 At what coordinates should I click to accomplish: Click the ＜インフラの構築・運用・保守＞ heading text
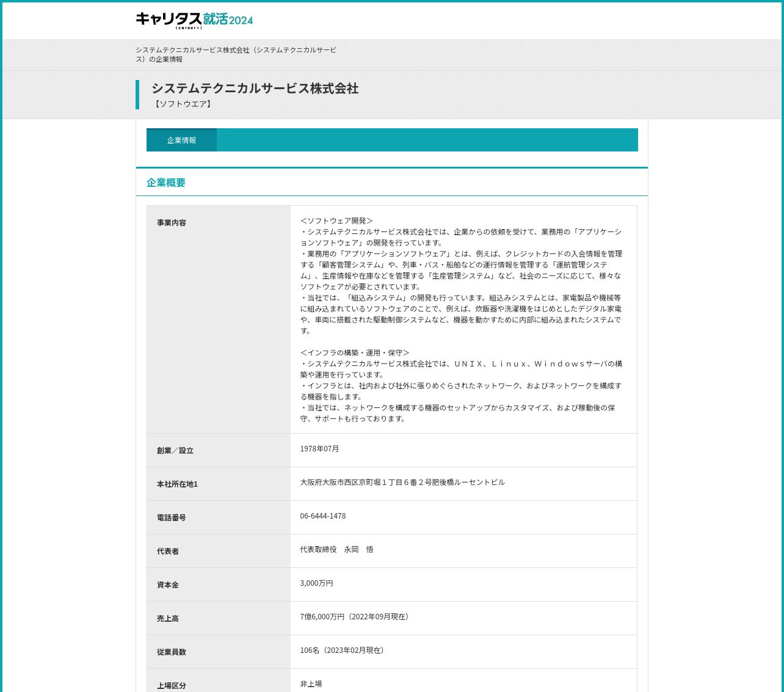click(x=355, y=353)
